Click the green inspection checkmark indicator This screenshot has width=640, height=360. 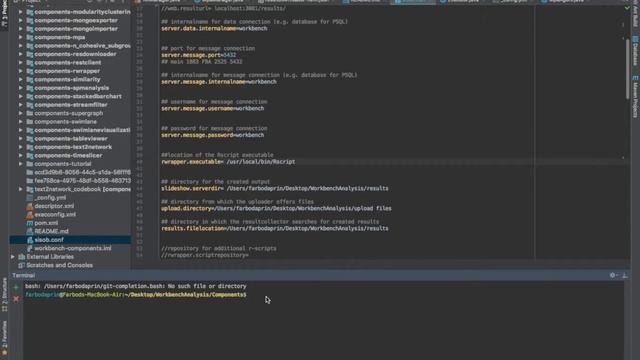pyautogui.click(x=627, y=8)
